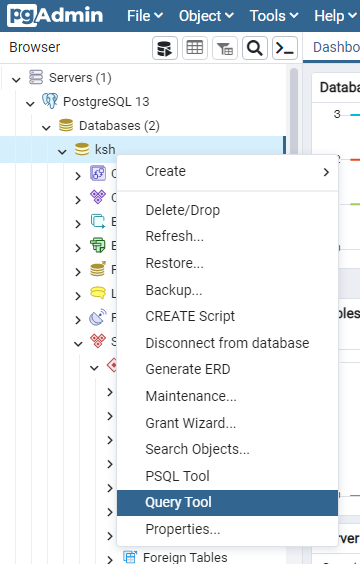Select the Schemas node icon
The image size is (360, 564).
click(98, 341)
